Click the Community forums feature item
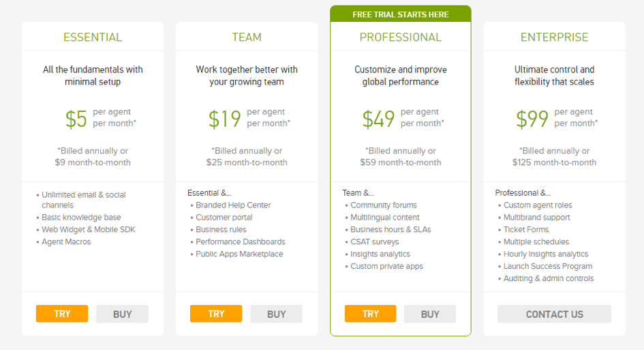 [x=384, y=205]
